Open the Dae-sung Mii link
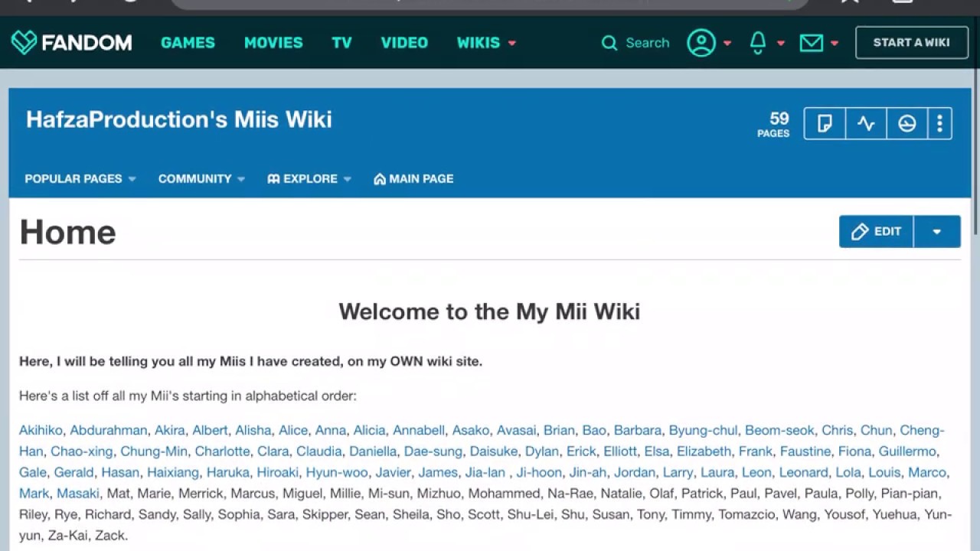 pos(433,452)
